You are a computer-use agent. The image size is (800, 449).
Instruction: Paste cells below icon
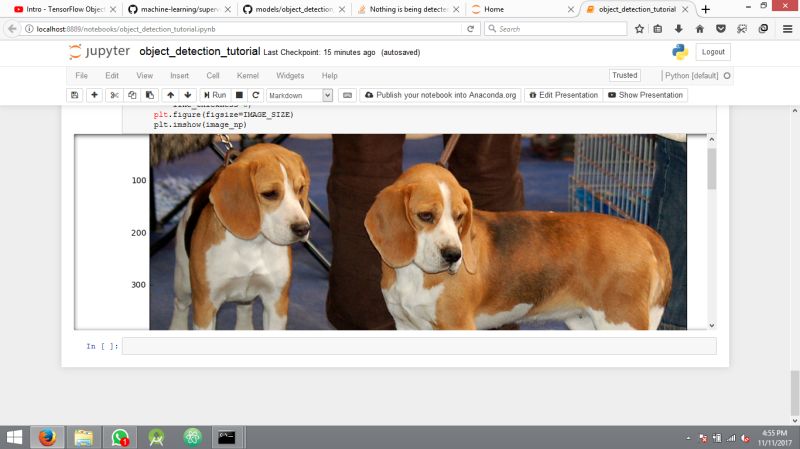point(149,95)
